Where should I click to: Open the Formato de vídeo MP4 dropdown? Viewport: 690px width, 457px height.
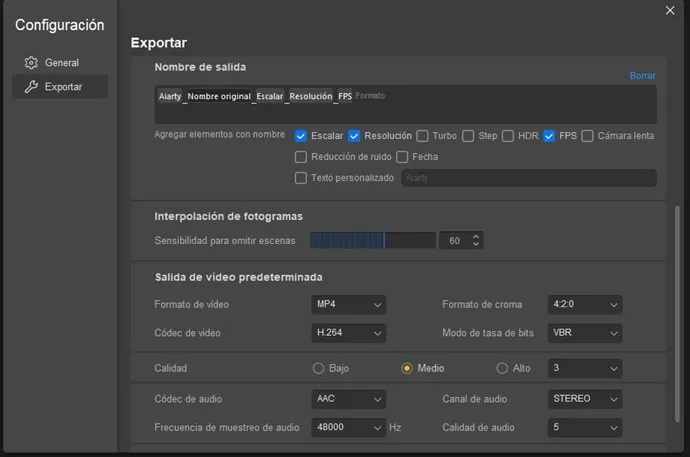[349, 304]
